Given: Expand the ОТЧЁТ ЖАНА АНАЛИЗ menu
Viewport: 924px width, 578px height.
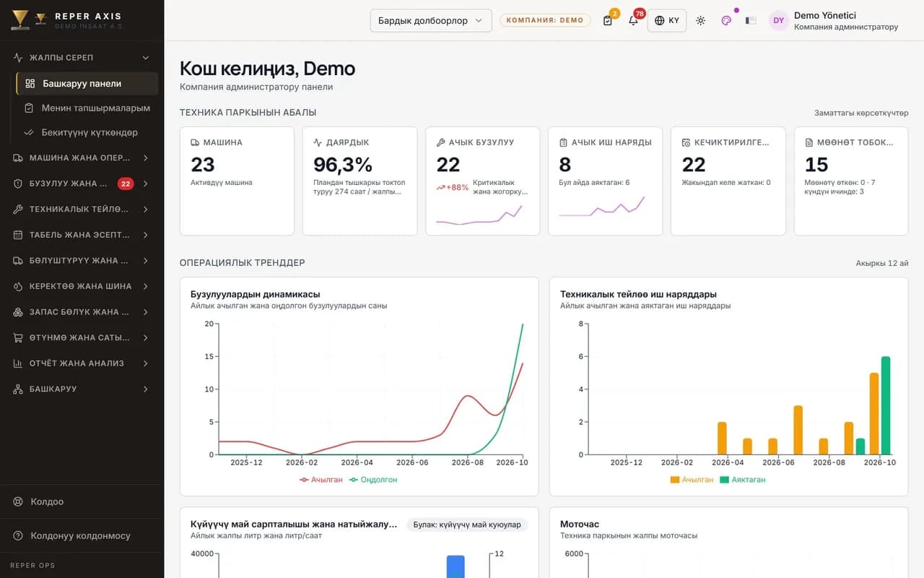Looking at the screenshot, I should [x=82, y=363].
